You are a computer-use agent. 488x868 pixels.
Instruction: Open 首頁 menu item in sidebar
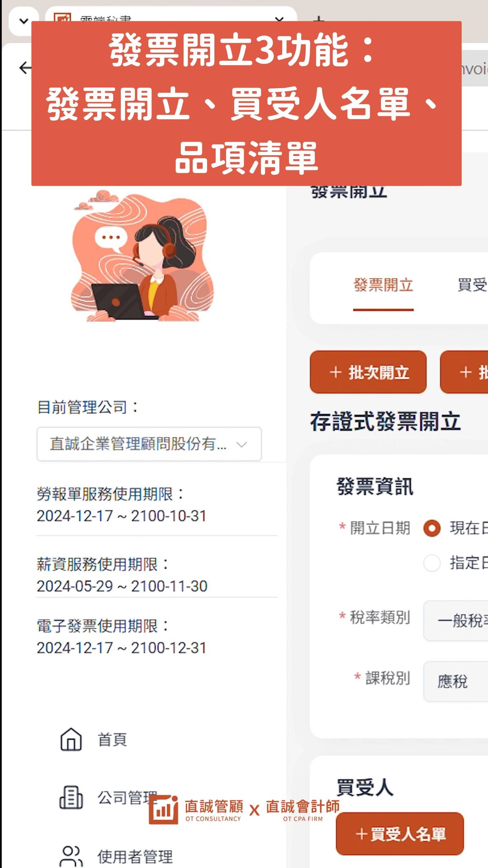coord(112,740)
